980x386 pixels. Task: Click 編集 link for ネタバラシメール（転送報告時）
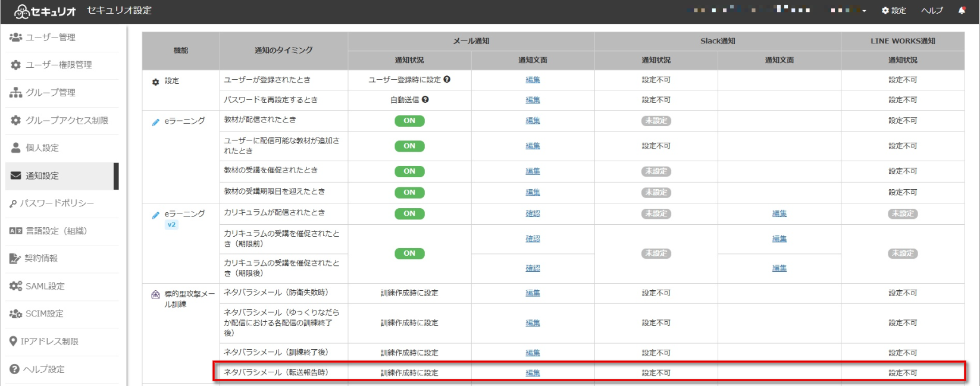click(533, 373)
